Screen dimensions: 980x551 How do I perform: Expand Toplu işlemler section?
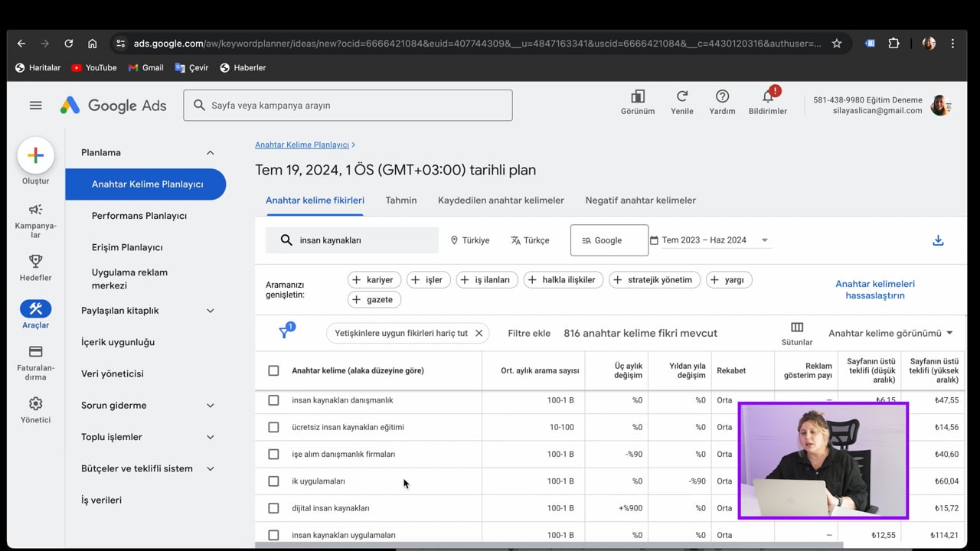point(210,437)
